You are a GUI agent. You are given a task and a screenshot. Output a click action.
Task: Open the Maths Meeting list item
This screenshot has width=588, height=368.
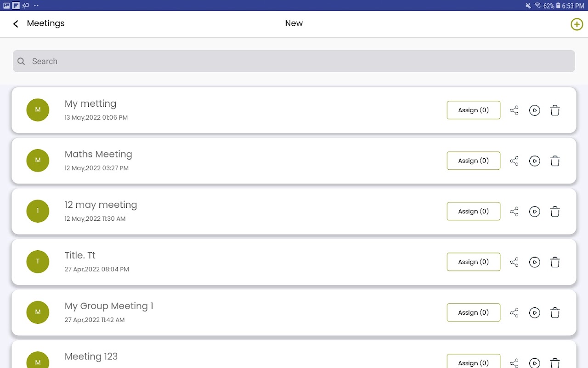coord(230,161)
